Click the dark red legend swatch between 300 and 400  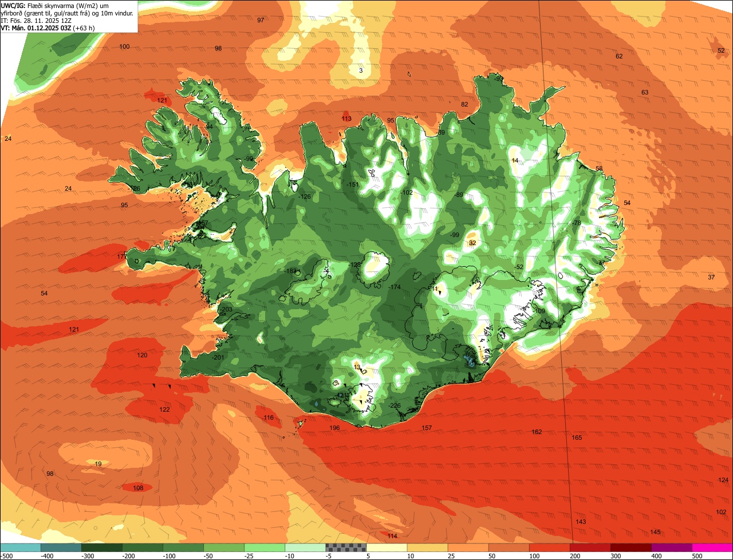coord(631,547)
